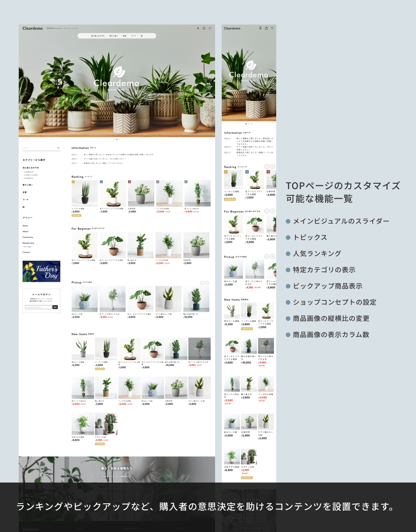Click previous arrow in mobile For Beginner carousel
This screenshot has height=532, width=416.
click(x=267, y=211)
